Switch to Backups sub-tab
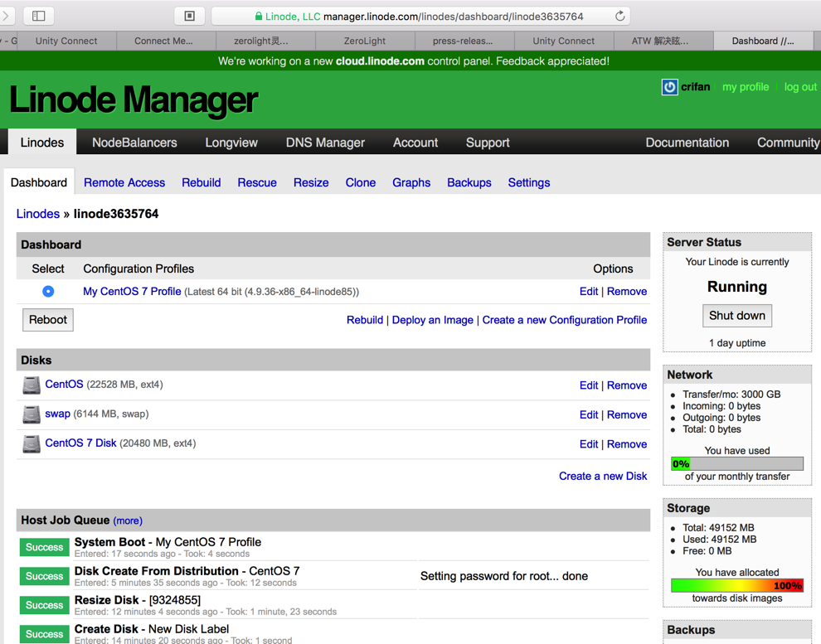Viewport: 821px width, 644px height. (x=469, y=182)
